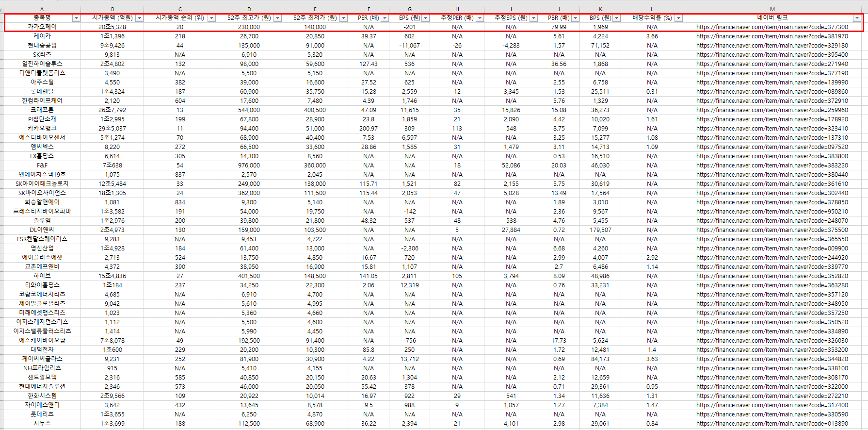Select column E header
868x430 pixels.
pos(315,9)
